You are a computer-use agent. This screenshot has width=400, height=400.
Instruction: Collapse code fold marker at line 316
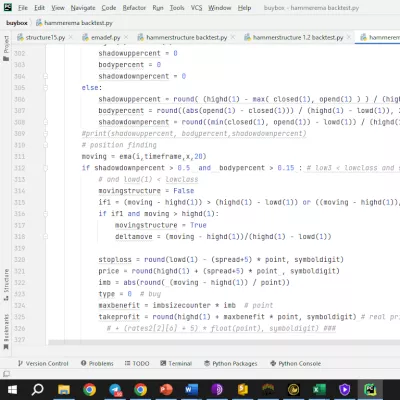point(46,214)
